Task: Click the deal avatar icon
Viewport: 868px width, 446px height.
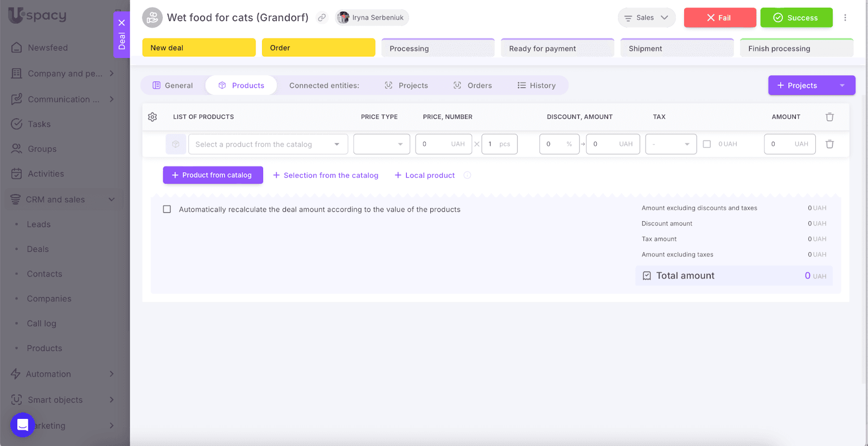Action: pyautogui.click(x=152, y=18)
